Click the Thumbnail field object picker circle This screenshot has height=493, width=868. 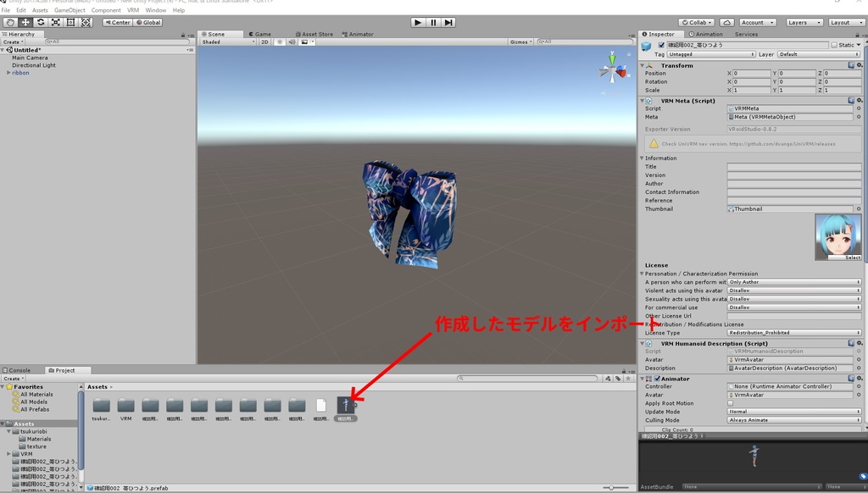860,208
